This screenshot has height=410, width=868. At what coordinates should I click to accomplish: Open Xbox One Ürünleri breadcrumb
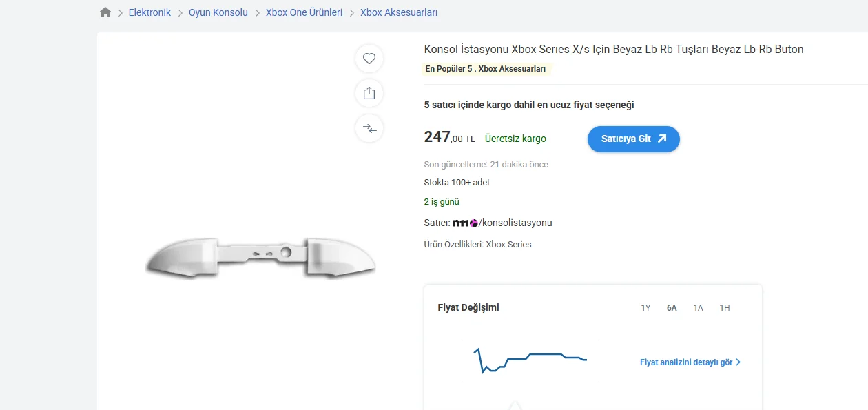[304, 12]
